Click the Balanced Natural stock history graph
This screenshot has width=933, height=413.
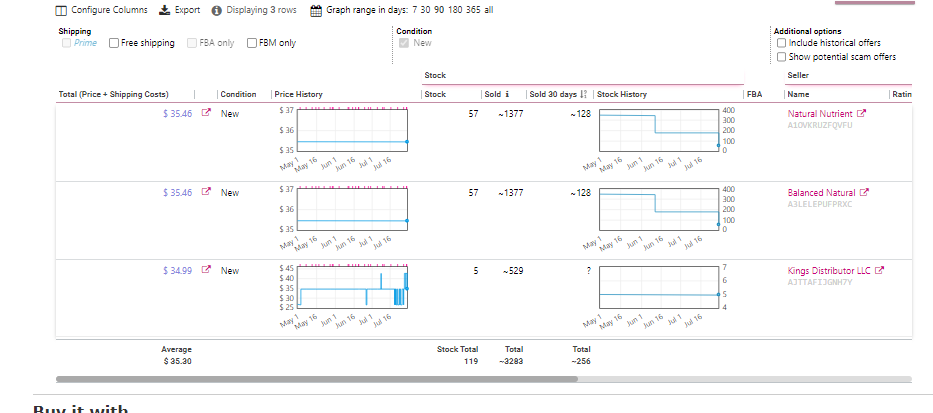(659, 209)
